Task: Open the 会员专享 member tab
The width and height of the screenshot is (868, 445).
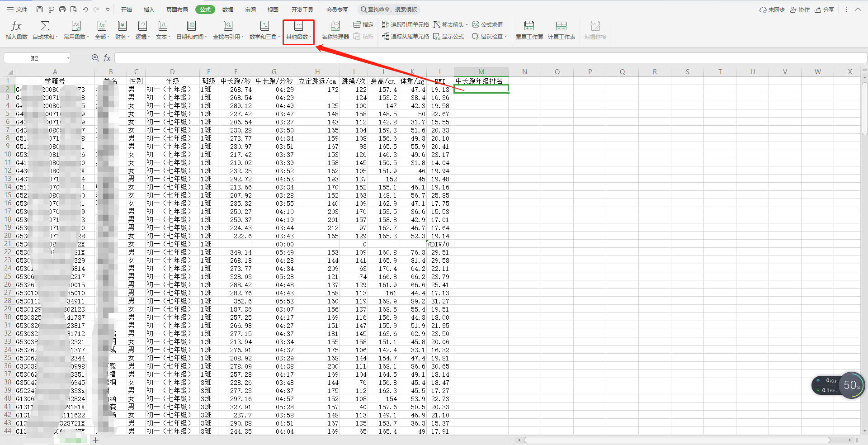Action: point(337,9)
